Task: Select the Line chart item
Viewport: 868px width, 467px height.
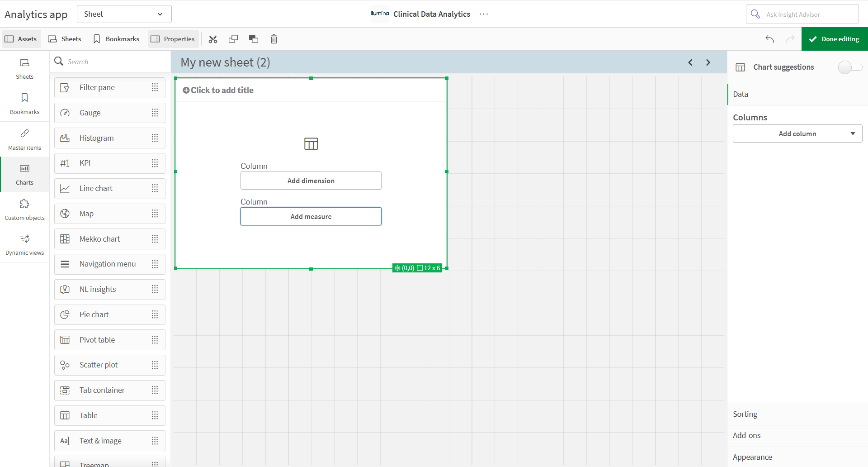Action: pos(110,188)
